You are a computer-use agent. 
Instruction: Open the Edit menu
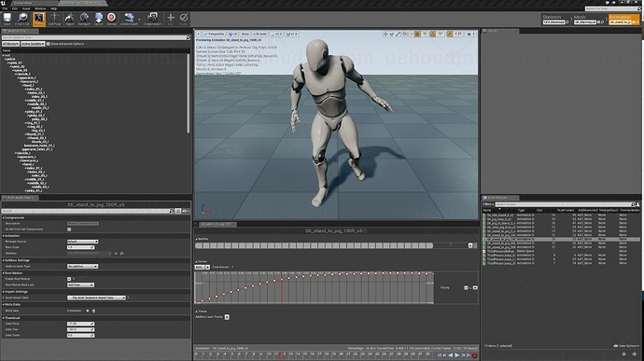15,8
